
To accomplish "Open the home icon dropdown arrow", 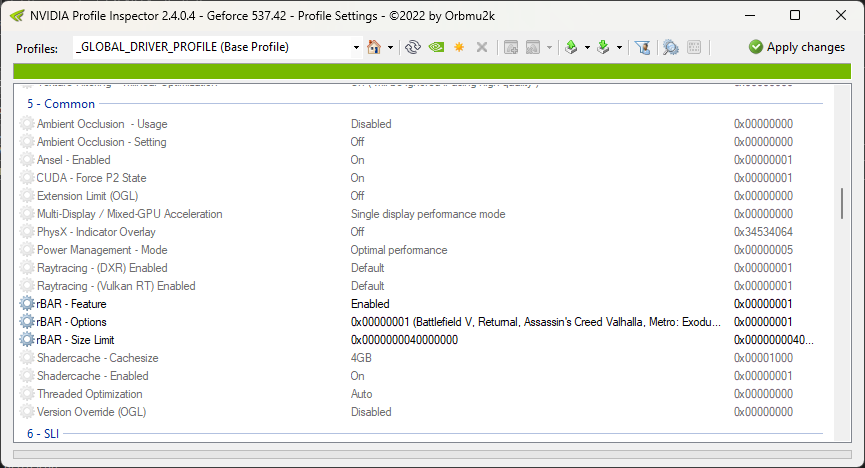I will (390, 47).
